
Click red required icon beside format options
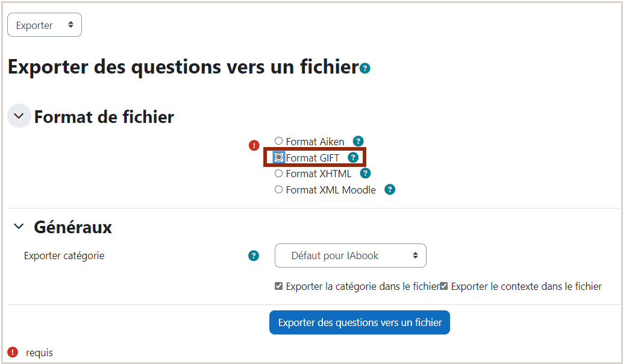[x=254, y=145]
